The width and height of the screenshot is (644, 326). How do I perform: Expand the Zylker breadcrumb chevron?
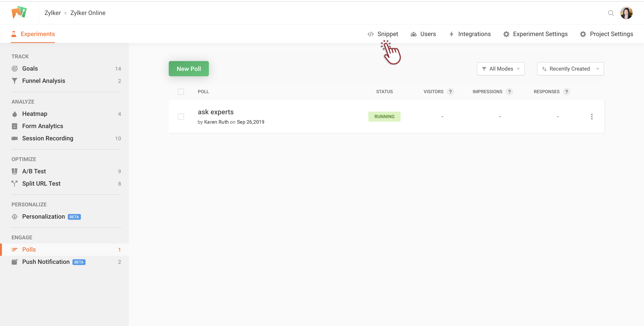(x=66, y=13)
